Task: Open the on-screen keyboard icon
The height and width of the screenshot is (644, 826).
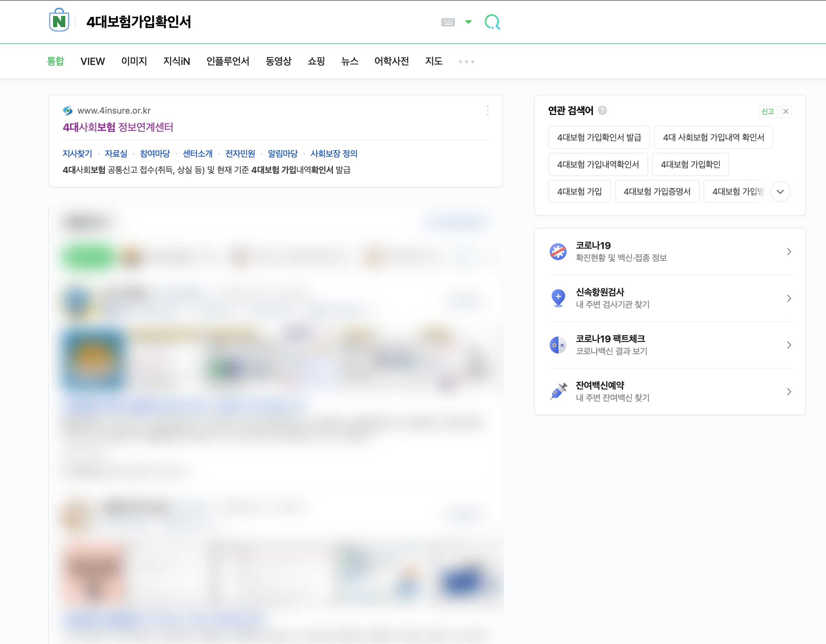Action: click(448, 22)
